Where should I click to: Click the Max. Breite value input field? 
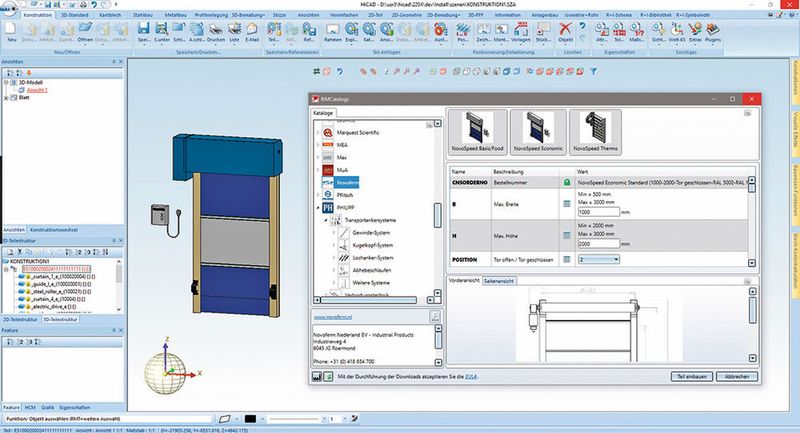(598, 212)
